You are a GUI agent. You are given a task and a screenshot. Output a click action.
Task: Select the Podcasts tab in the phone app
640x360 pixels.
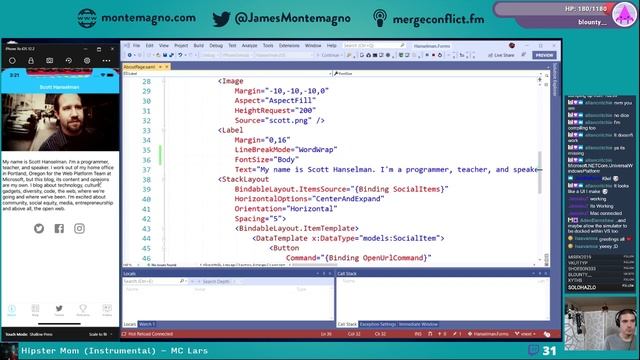83,310
